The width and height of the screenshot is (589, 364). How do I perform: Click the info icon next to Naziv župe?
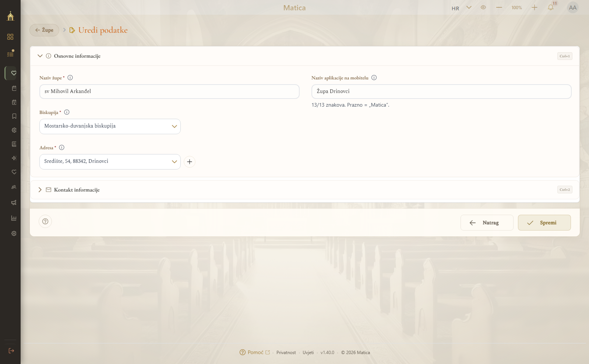tap(70, 78)
